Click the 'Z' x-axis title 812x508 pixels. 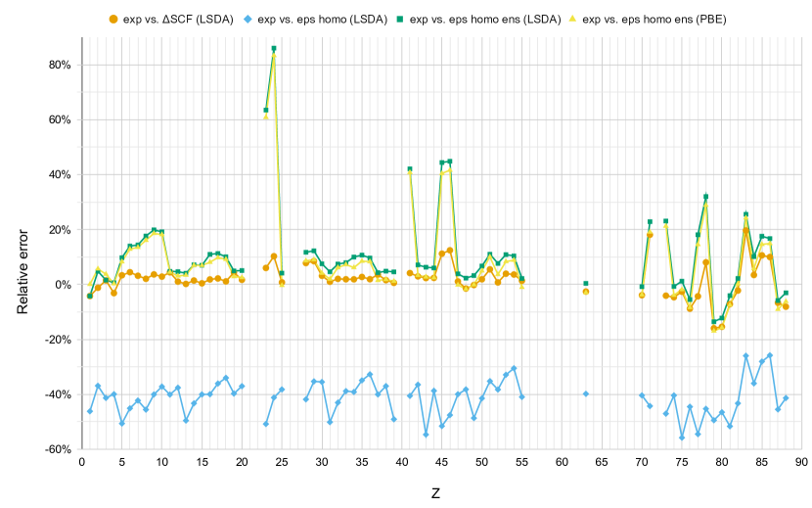435,493
